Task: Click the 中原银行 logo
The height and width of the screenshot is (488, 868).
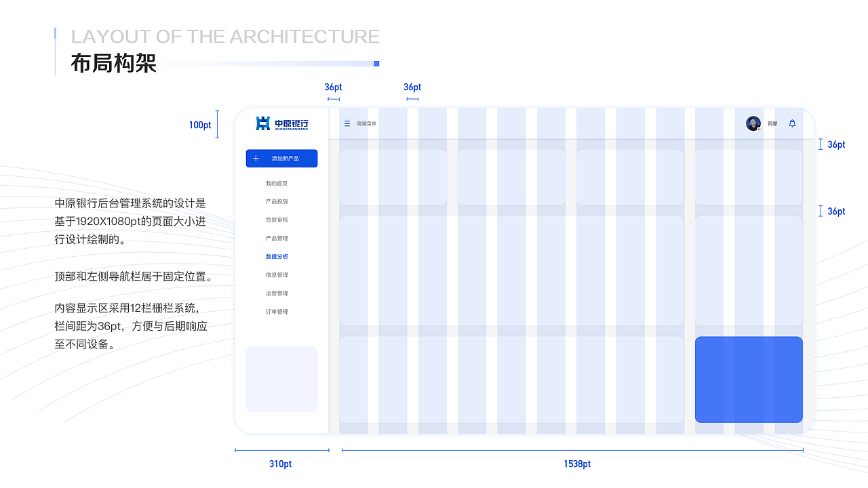Action: [x=282, y=123]
